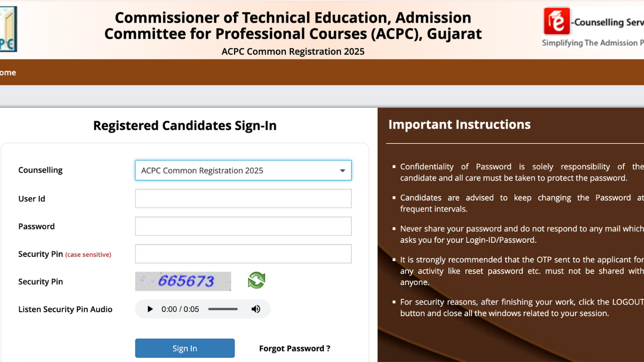Mute the security pin audio

256,309
